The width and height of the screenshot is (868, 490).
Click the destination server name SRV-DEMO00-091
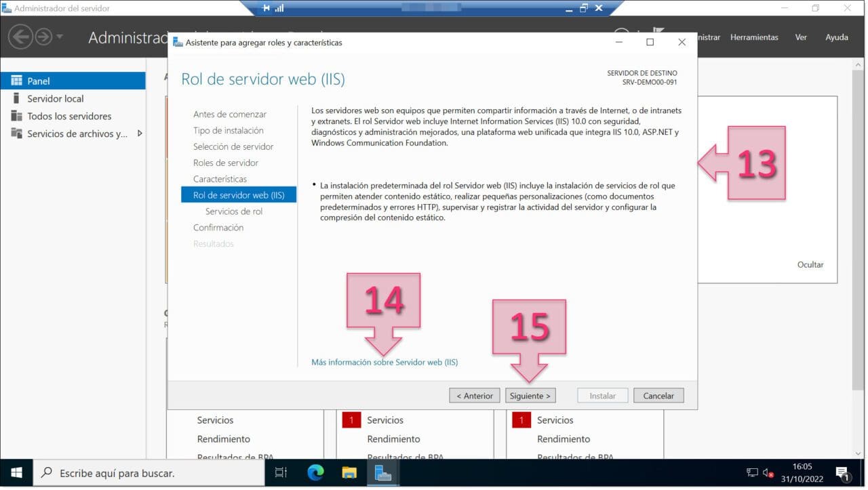point(650,82)
